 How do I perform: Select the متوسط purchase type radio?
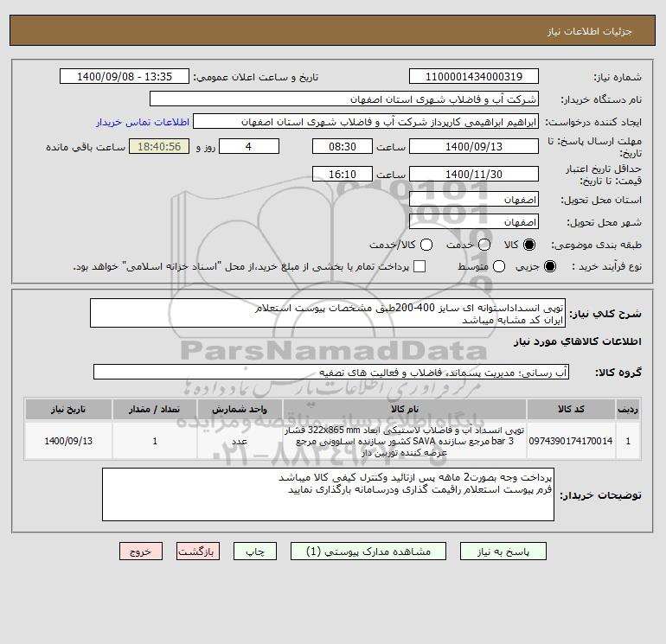499,266
